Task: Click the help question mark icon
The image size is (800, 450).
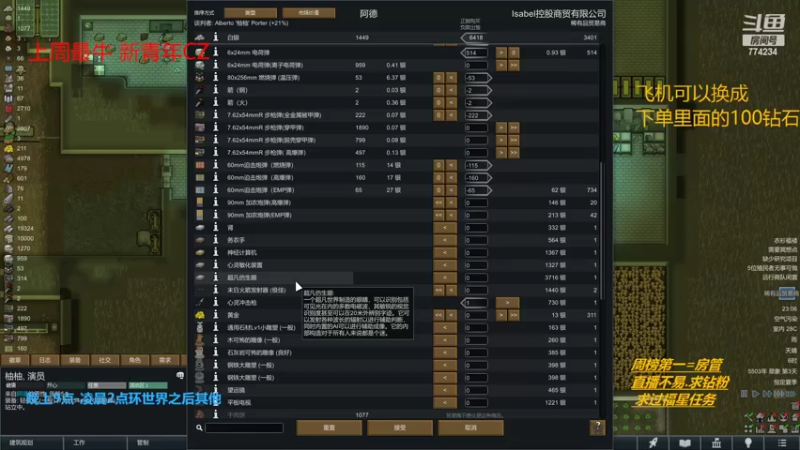Action: [x=597, y=427]
